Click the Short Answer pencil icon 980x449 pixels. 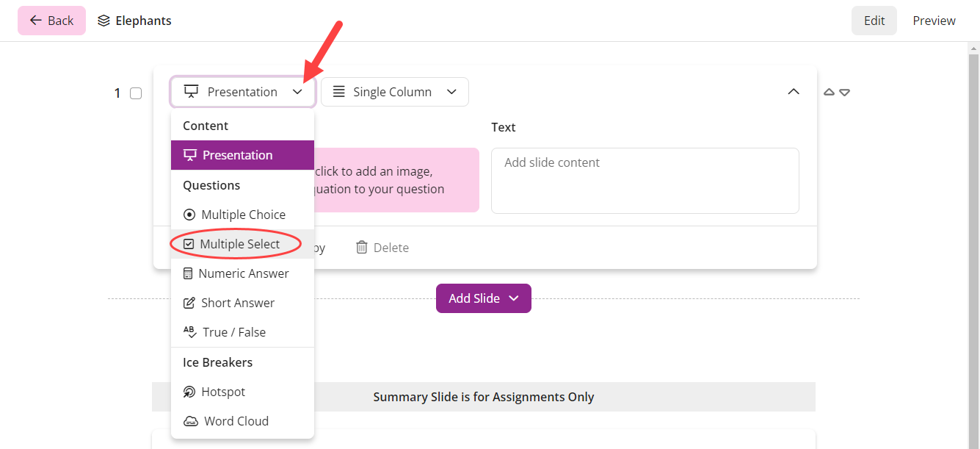point(189,302)
